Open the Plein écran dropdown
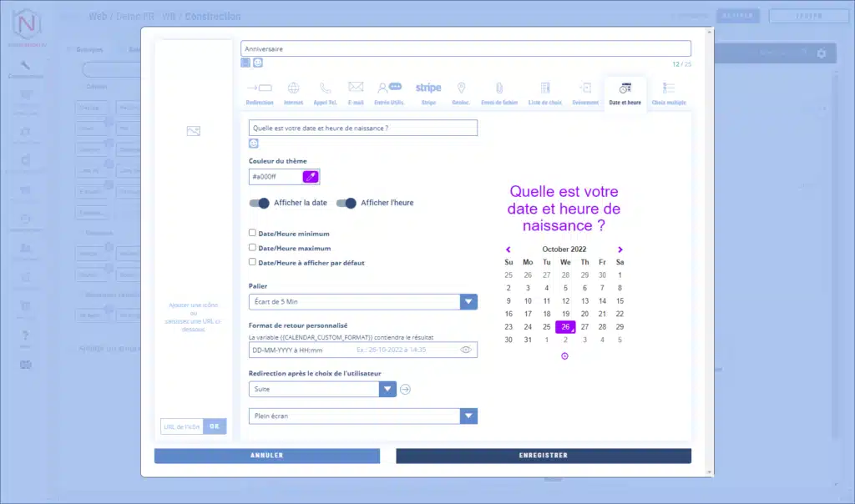This screenshot has width=855, height=504. pos(468,416)
